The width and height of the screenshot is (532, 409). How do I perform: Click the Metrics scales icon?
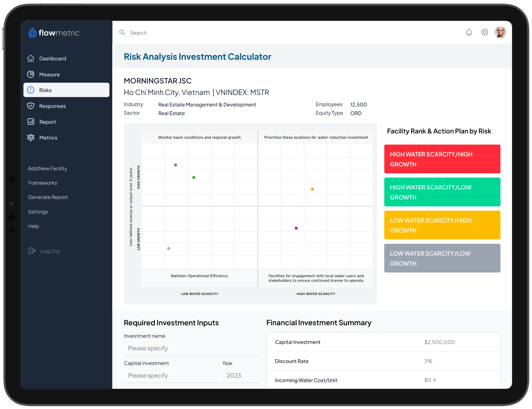point(31,138)
